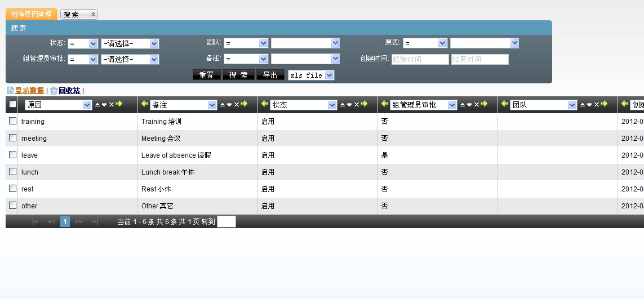Go to page 1 in pagination
This screenshot has height=299, width=644.
[65, 222]
